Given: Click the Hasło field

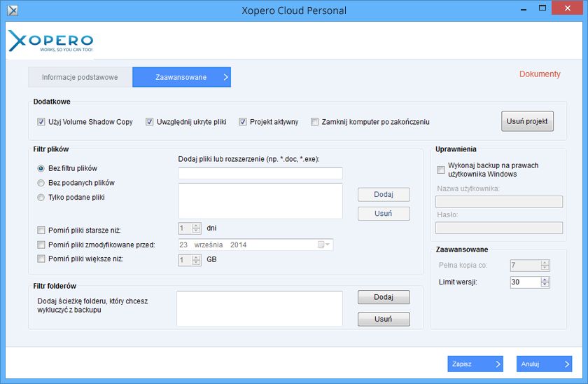Looking at the screenshot, I should point(499,228).
